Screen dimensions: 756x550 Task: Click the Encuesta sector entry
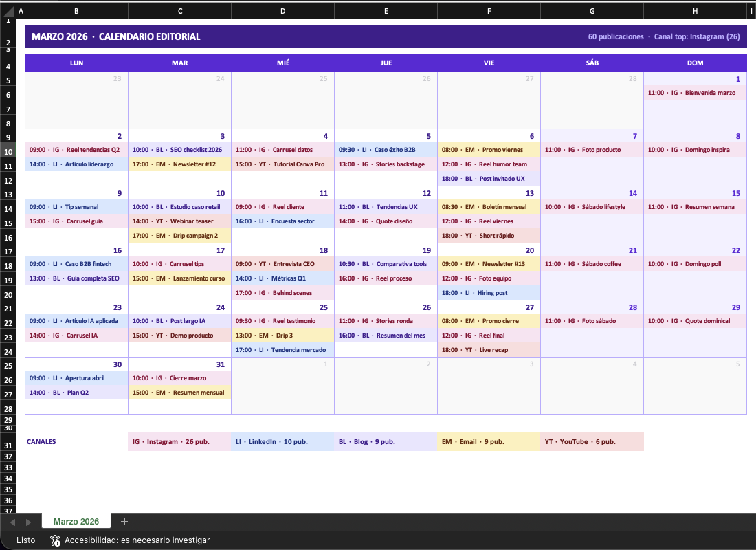point(283,221)
